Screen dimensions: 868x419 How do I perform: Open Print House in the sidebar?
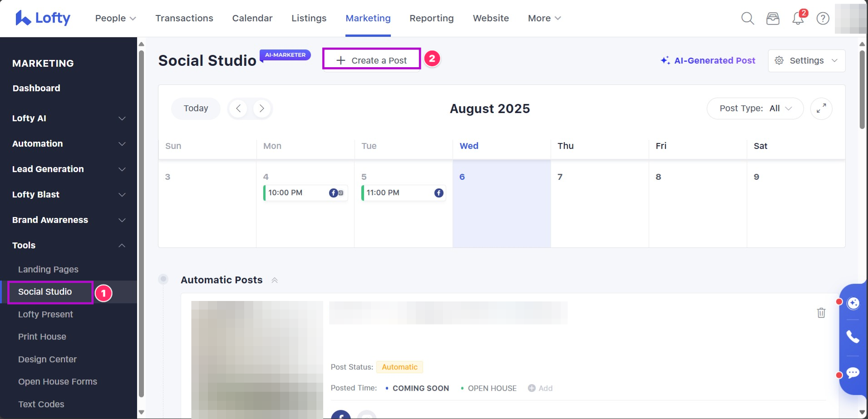[42, 336]
